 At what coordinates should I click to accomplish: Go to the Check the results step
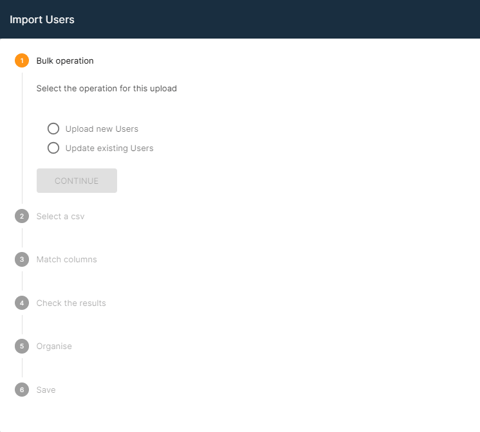[x=71, y=303]
